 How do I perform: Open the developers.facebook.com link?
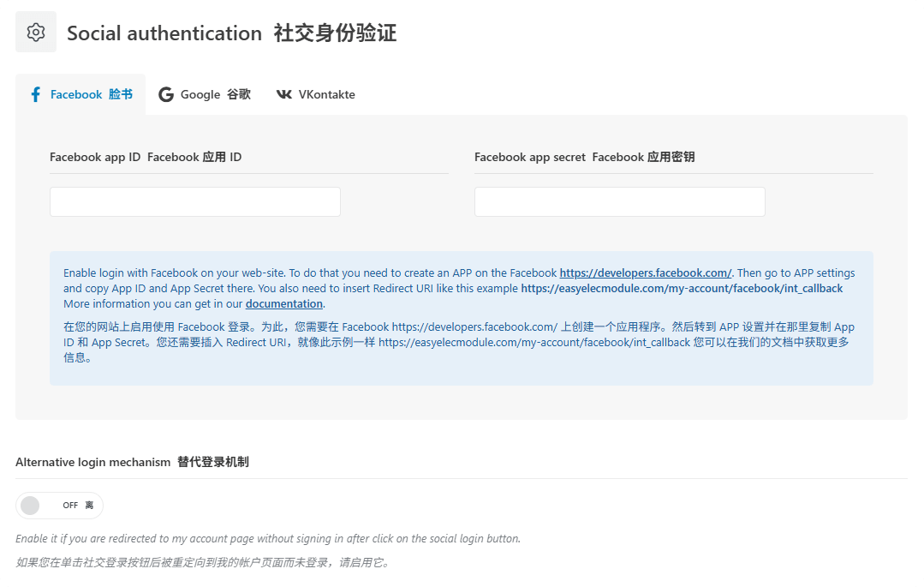tap(646, 273)
